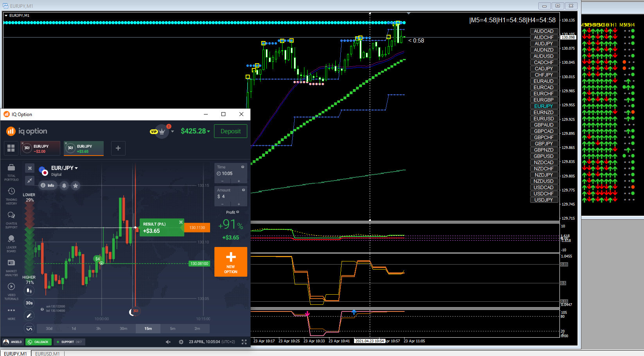Select the 2m chart range
644x356 pixels.
197,329
